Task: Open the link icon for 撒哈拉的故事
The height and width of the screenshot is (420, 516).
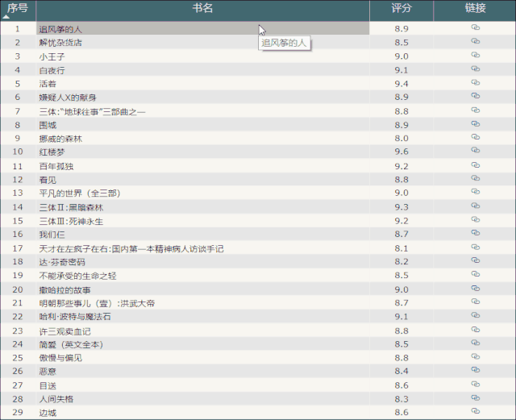Action: coord(475,288)
